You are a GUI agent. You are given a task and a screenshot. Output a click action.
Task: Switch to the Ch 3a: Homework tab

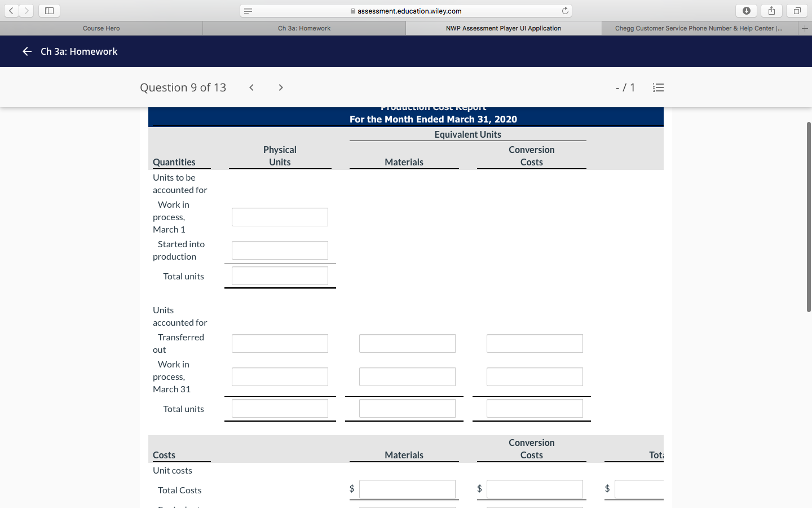304,28
